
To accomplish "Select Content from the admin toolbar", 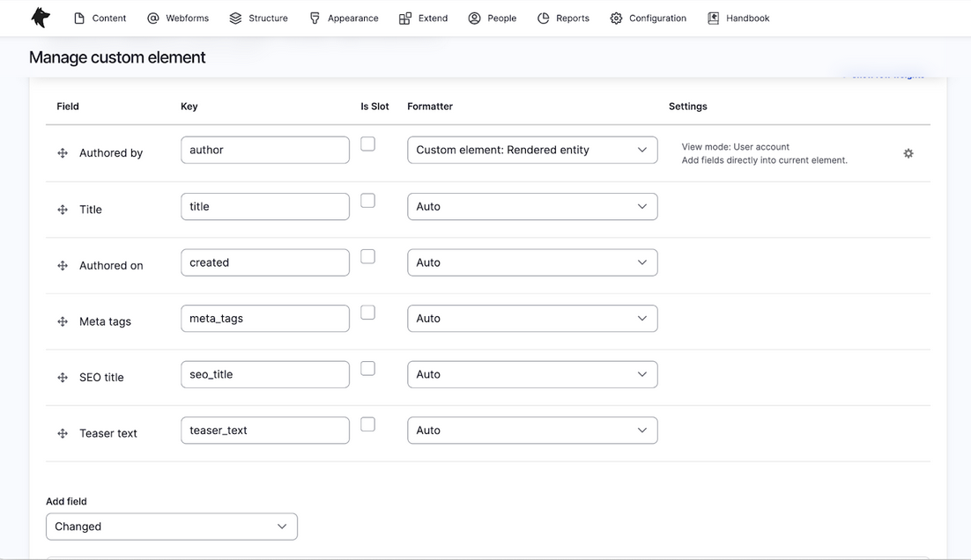I will [100, 17].
